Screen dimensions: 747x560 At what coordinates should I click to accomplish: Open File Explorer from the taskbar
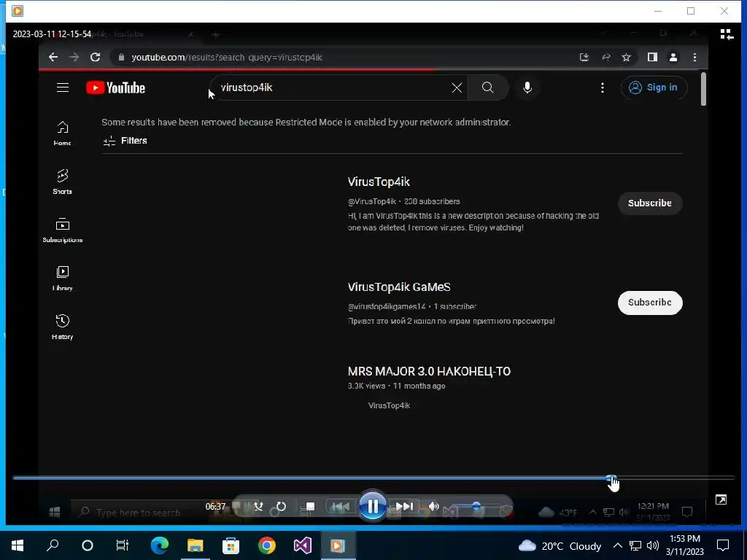tap(195, 545)
